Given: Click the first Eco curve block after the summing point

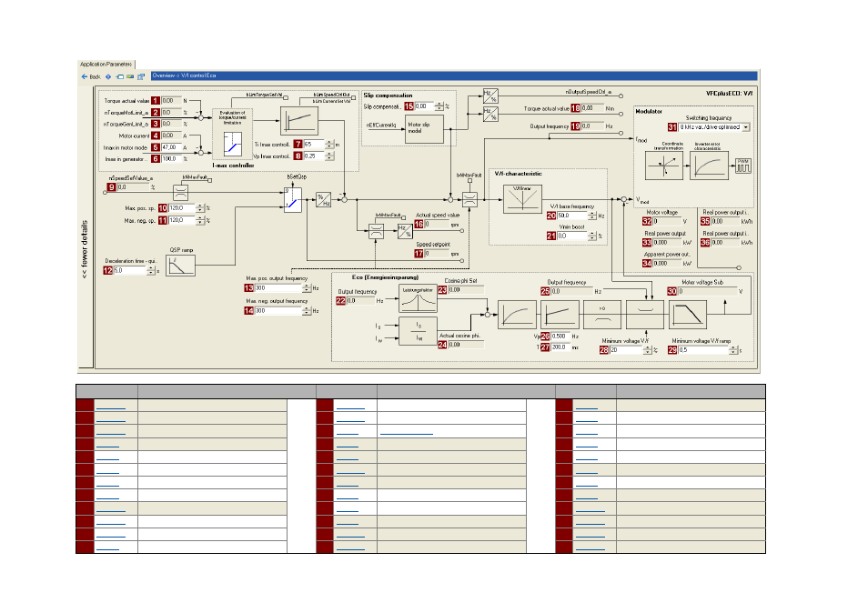Looking at the screenshot, I should tap(517, 315).
